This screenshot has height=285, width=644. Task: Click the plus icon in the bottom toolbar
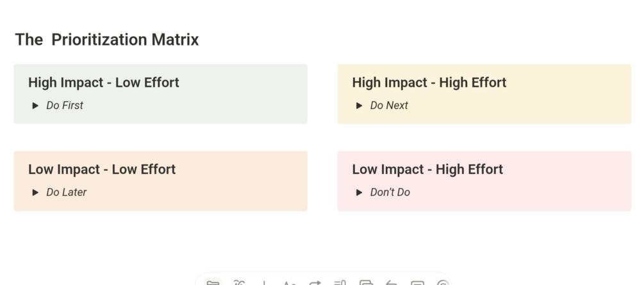264,283
